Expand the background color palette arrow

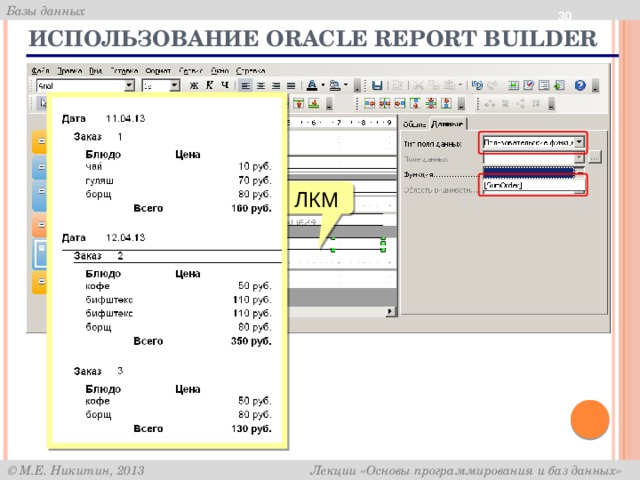click(x=346, y=85)
